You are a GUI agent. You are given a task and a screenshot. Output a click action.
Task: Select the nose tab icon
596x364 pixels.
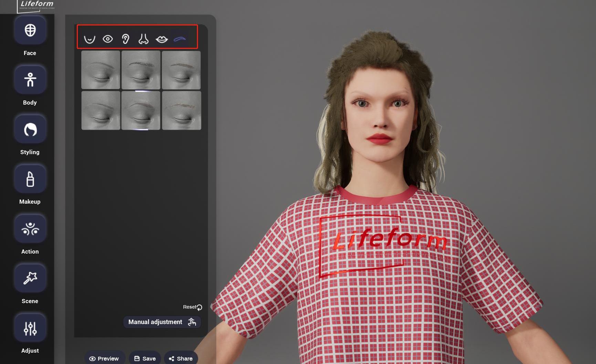[144, 39]
